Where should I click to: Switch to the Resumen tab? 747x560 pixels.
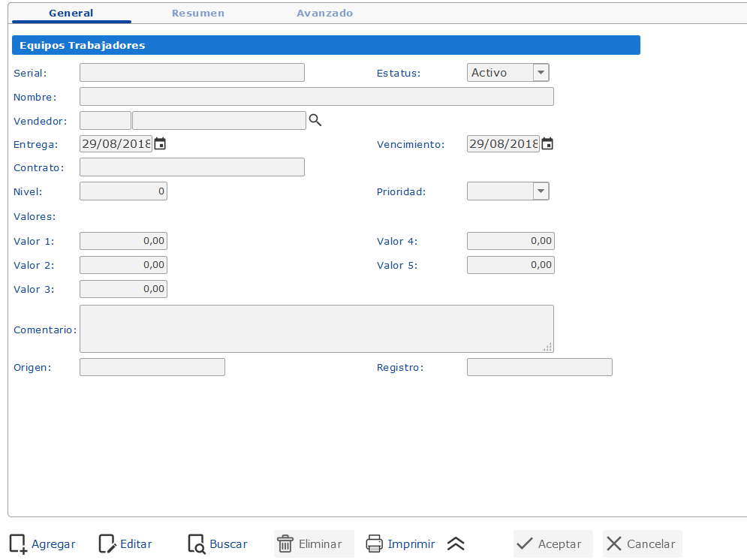pos(197,14)
